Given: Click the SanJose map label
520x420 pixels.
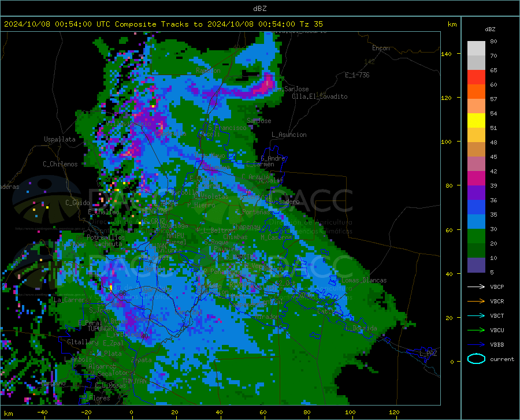Looking at the screenshot, I should [x=259, y=121].
